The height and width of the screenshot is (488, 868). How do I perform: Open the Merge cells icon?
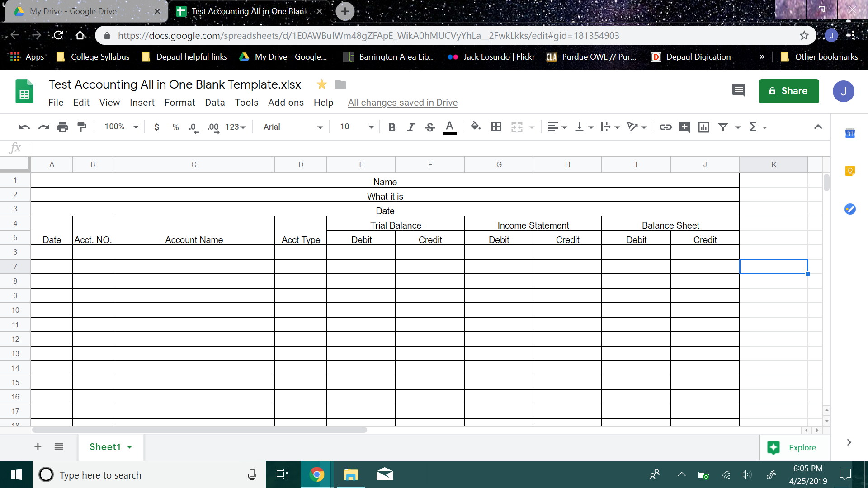coord(516,127)
